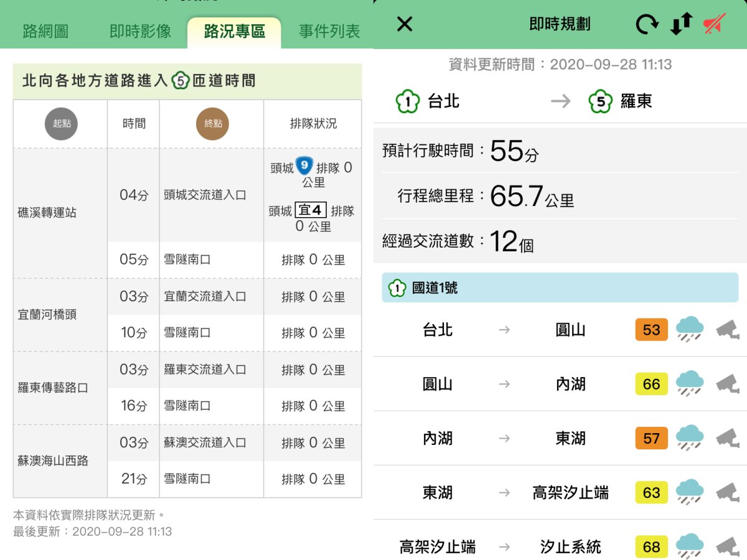Click the orange speed badge 53
This screenshot has width=747, height=560.
click(x=651, y=329)
